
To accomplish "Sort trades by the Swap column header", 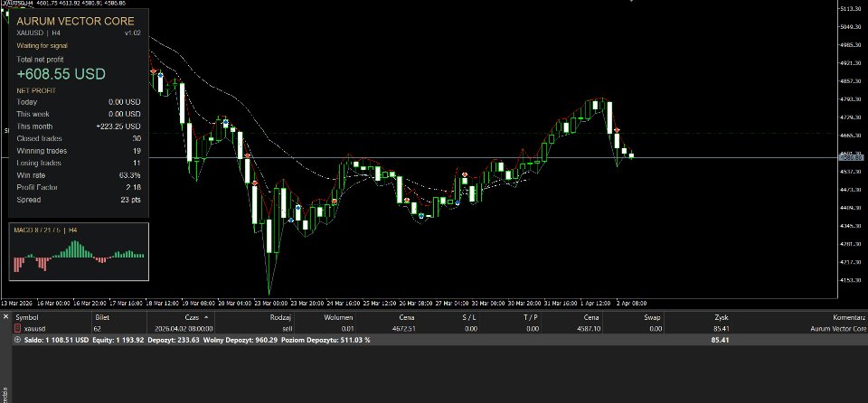I will 652,318.
